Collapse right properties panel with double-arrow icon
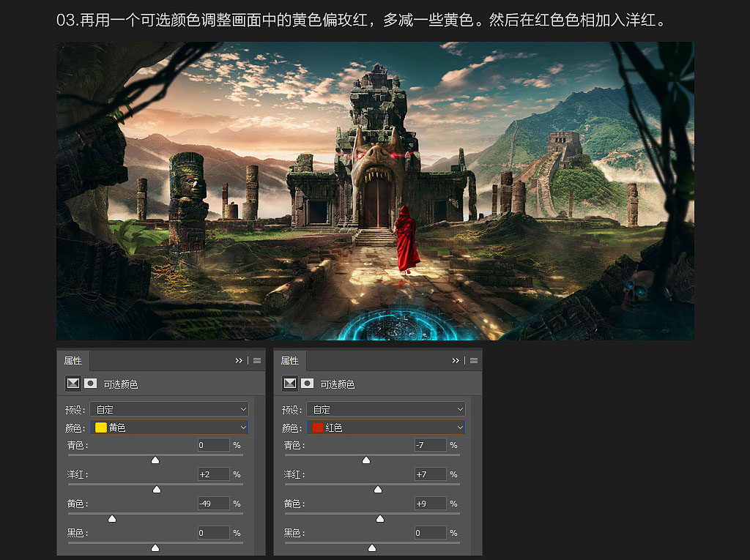750x560 pixels. [x=456, y=361]
